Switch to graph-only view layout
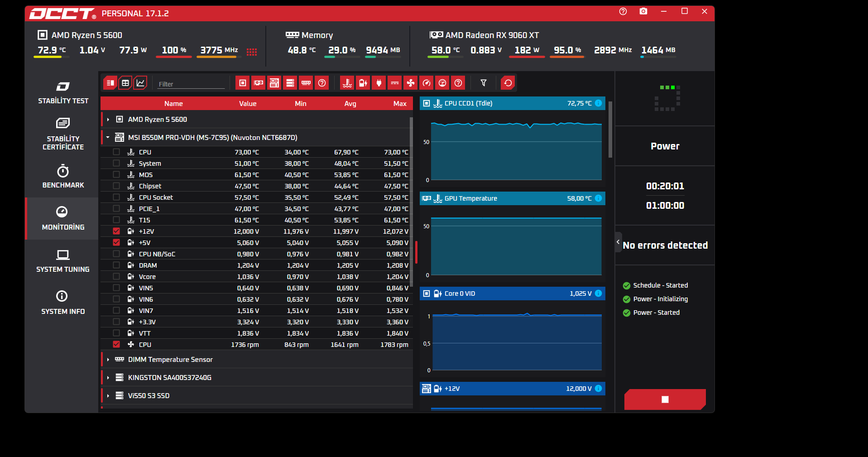Image resolution: width=868 pixels, height=457 pixels. (x=140, y=83)
